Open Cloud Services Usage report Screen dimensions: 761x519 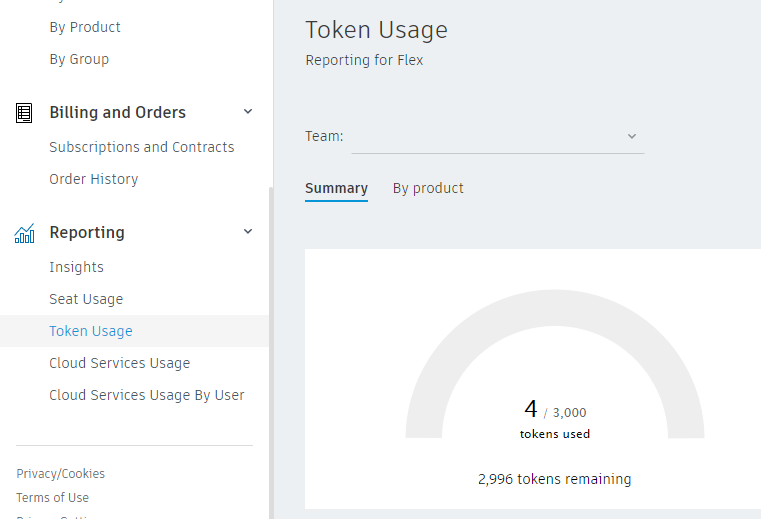(119, 363)
